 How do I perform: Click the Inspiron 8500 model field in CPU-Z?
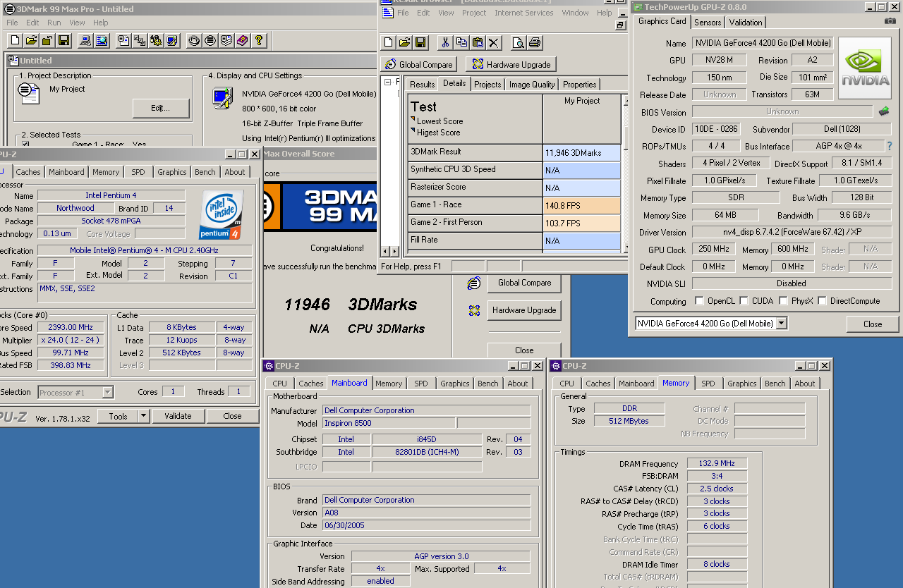[x=388, y=423]
